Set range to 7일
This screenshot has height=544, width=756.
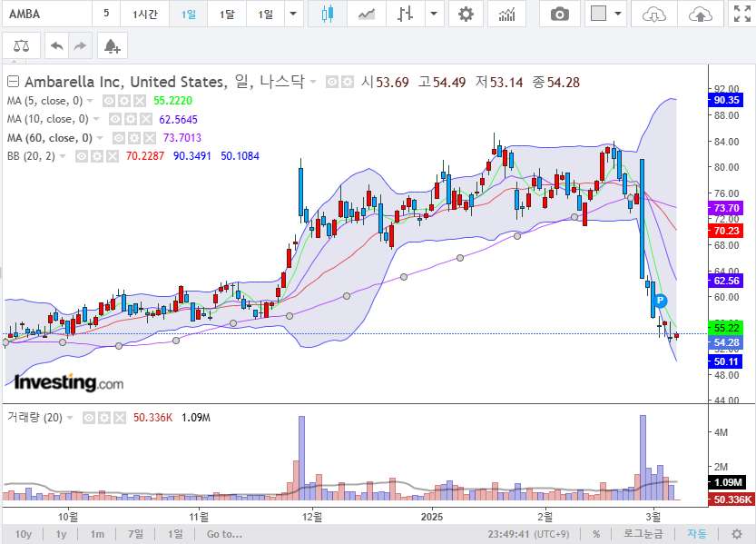pos(135,534)
